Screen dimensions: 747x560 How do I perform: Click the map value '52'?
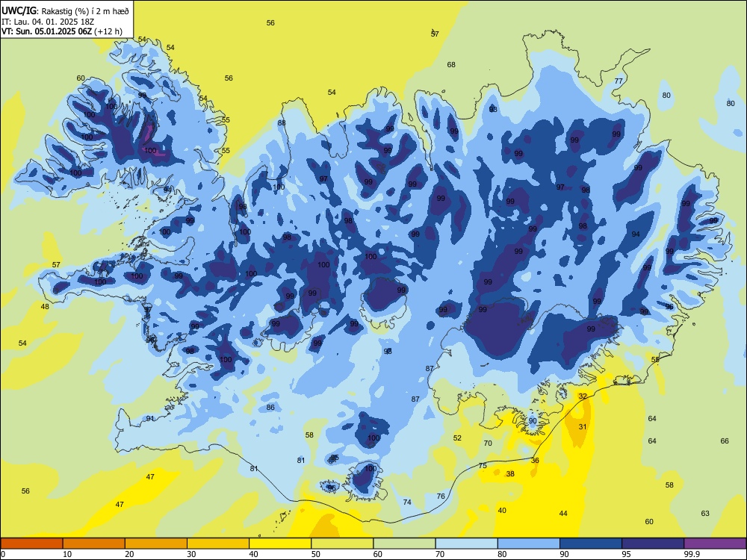(x=457, y=438)
